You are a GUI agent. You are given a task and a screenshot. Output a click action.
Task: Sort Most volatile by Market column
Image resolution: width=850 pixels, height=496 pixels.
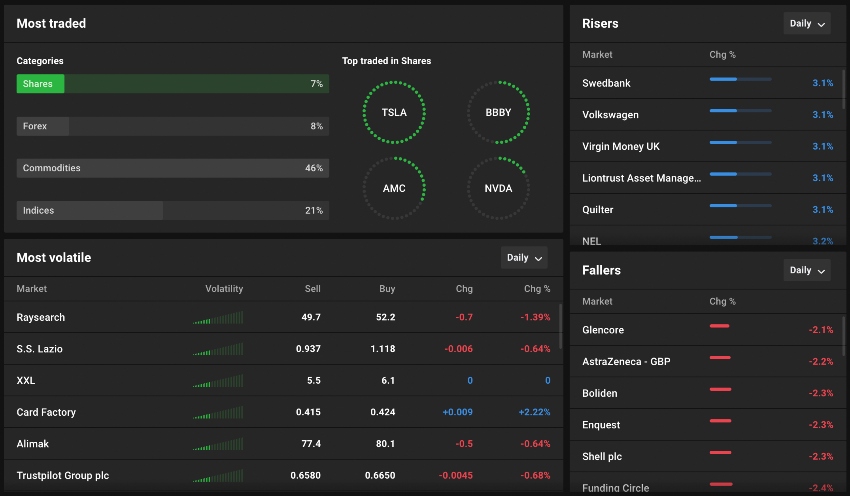tap(31, 289)
